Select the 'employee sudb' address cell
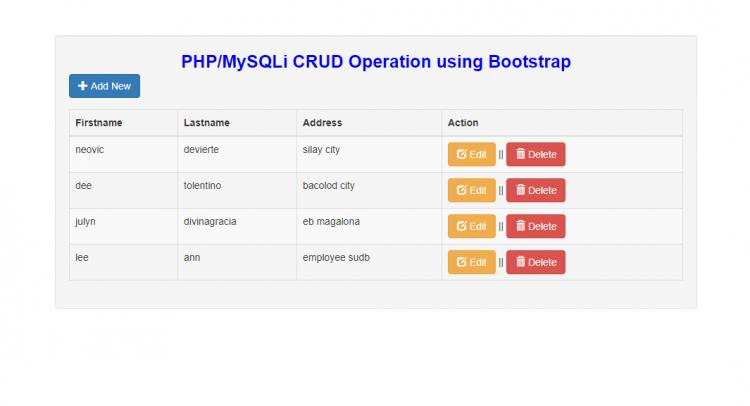Screen dimensions: 750x406 pos(369,262)
